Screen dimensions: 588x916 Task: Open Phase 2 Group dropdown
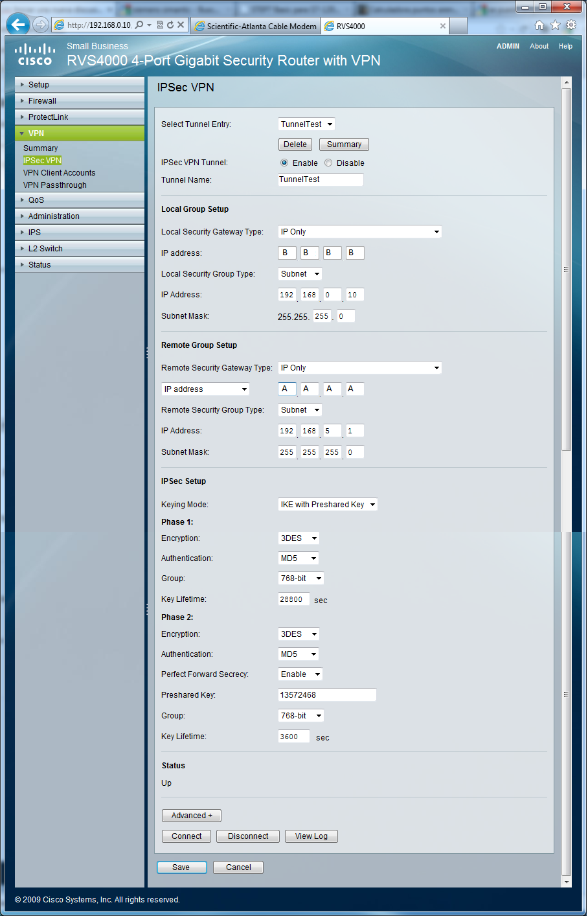[301, 716]
